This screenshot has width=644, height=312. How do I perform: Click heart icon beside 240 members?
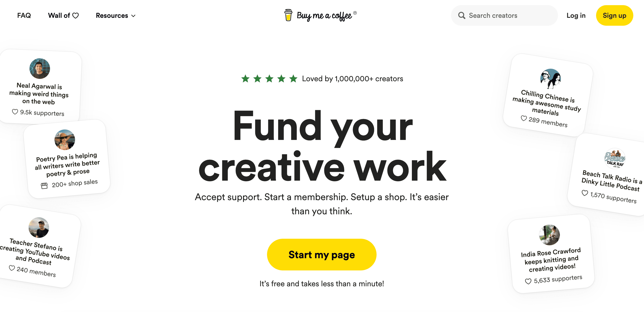click(12, 268)
